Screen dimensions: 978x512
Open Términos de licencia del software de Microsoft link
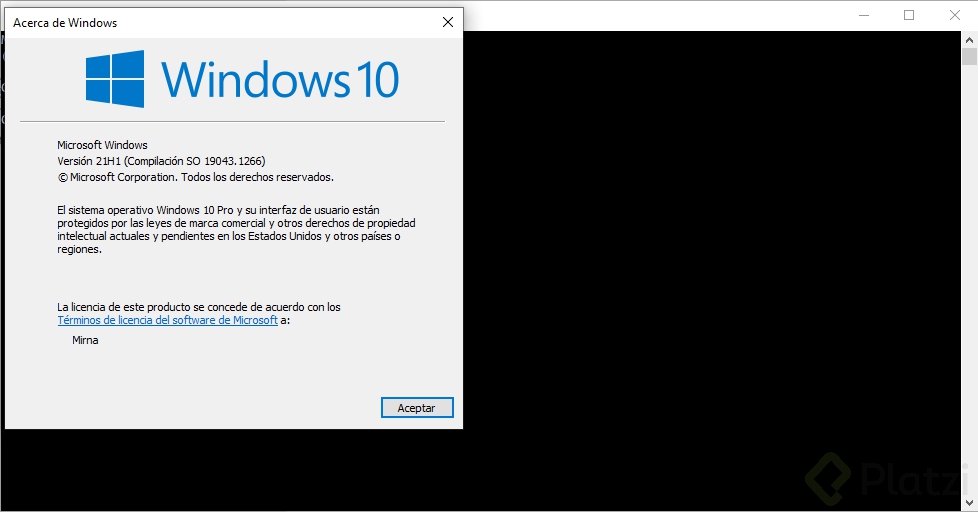(x=167, y=320)
